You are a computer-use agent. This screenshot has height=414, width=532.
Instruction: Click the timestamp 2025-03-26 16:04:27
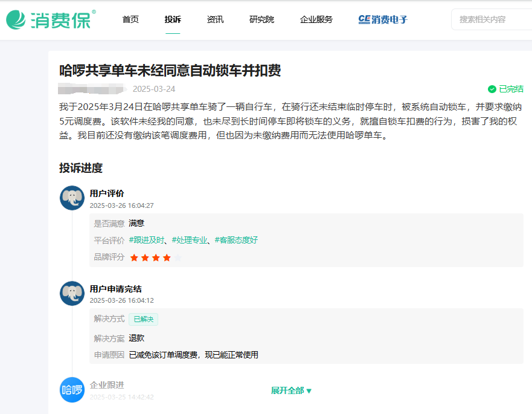click(121, 205)
